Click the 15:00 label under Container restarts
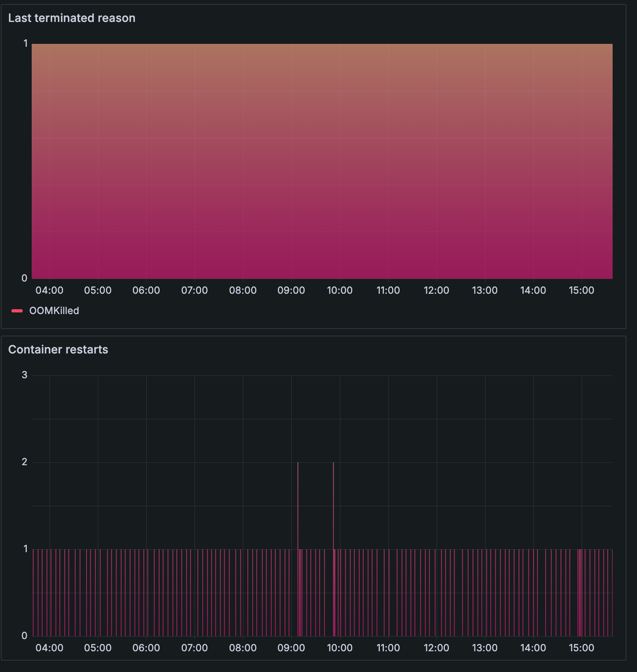Image resolution: width=637 pixels, height=672 pixels. (581, 648)
